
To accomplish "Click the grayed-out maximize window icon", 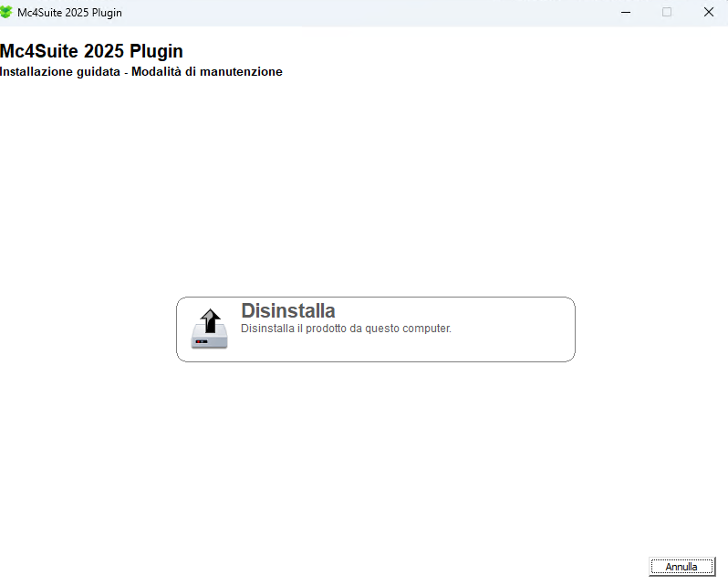I will pos(667,12).
